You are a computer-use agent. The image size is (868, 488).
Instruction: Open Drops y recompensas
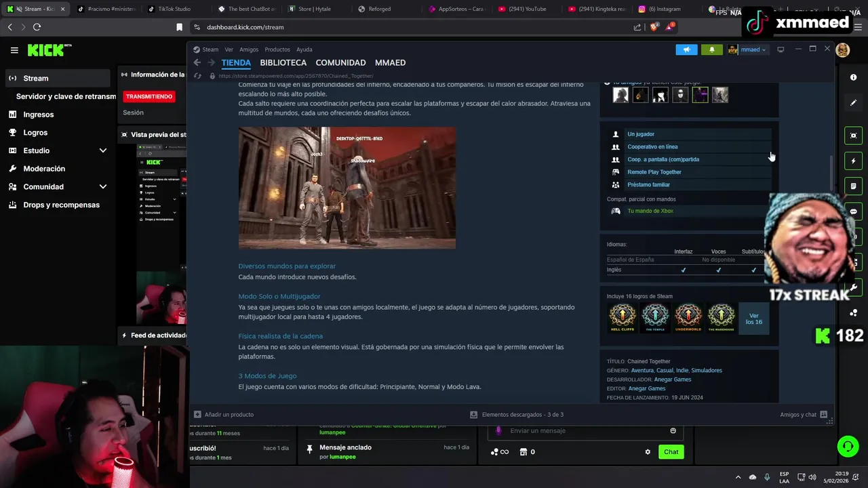(61, 205)
